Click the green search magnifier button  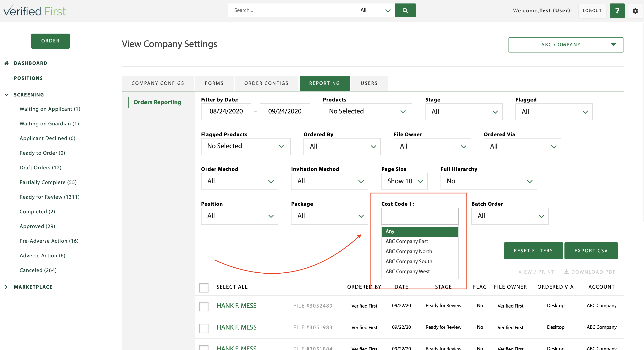click(x=405, y=10)
